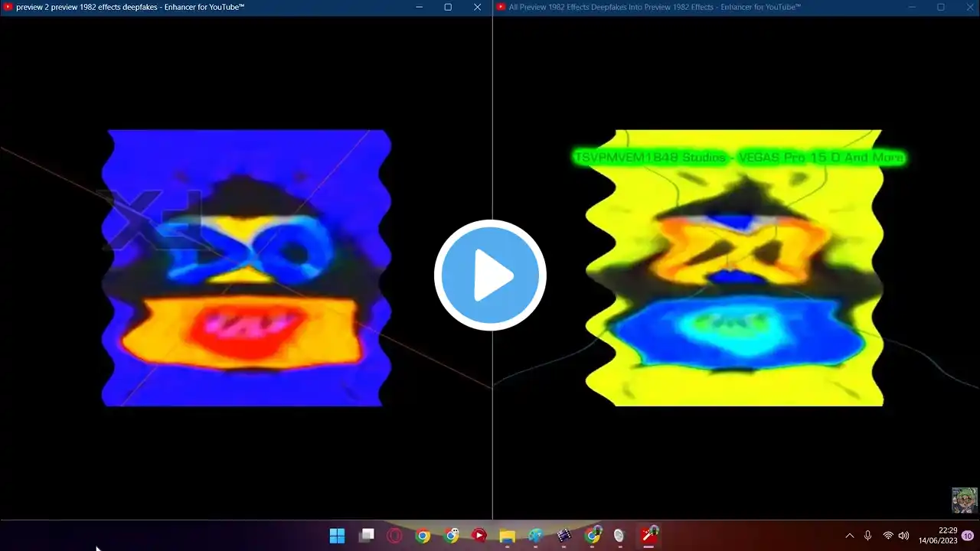980x551 pixels.
Task: Open File Explorer from the taskbar
Action: click(507, 536)
